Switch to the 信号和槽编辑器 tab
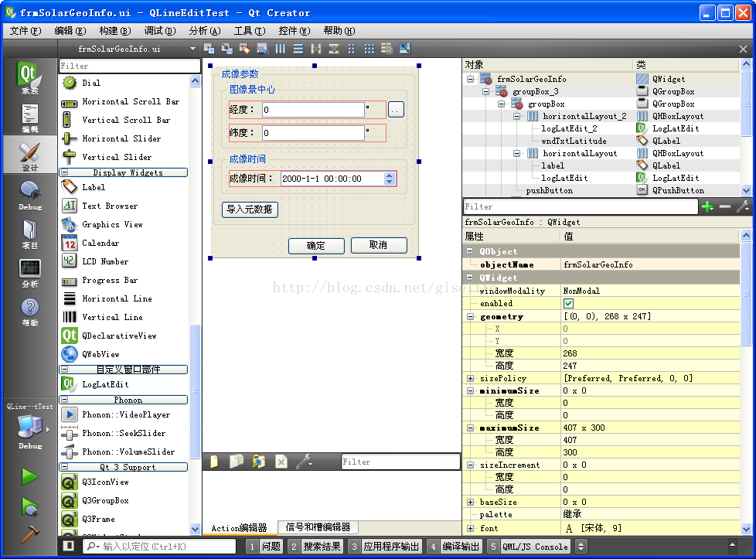Viewport: 756px width, 559px height. (x=317, y=527)
